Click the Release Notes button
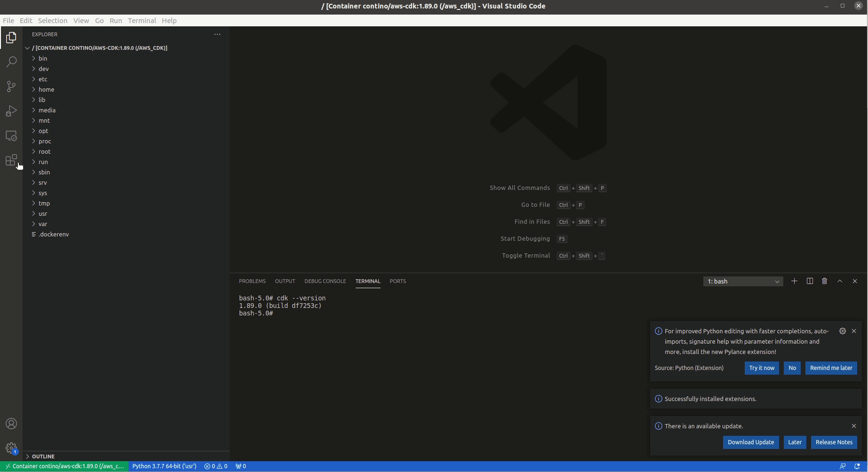 tap(834, 442)
